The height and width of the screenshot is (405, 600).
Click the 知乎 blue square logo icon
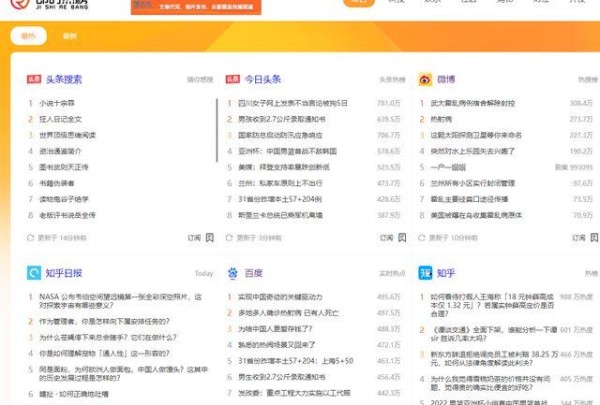(425, 273)
